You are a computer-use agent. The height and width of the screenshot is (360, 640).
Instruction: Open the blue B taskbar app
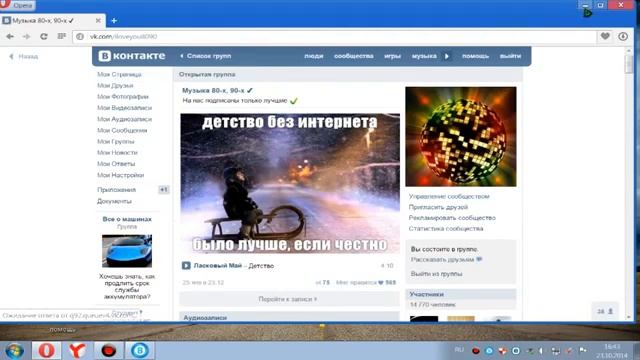point(140,351)
